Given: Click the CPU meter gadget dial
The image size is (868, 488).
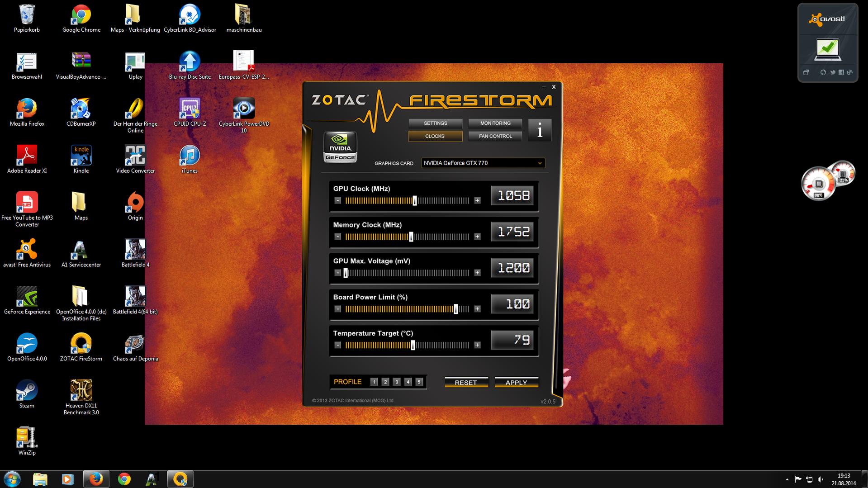Looking at the screenshot, I should pyautogui.click(x=818, y=184).
